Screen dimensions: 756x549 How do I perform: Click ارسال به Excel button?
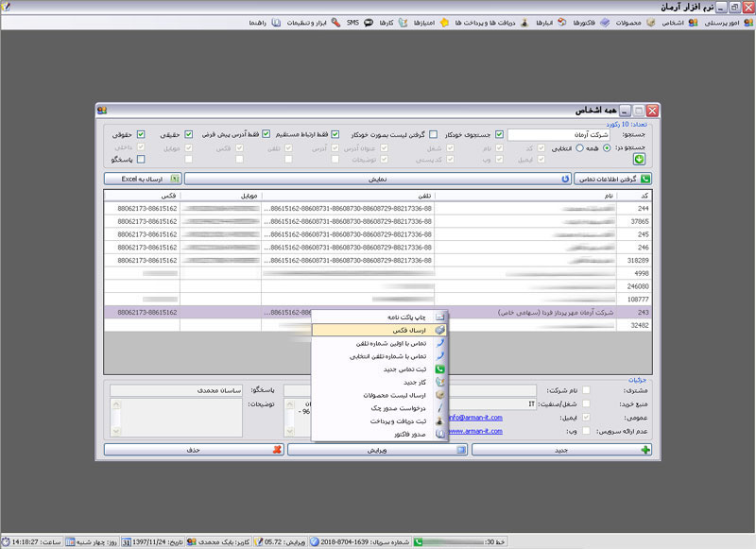point(143,179)
